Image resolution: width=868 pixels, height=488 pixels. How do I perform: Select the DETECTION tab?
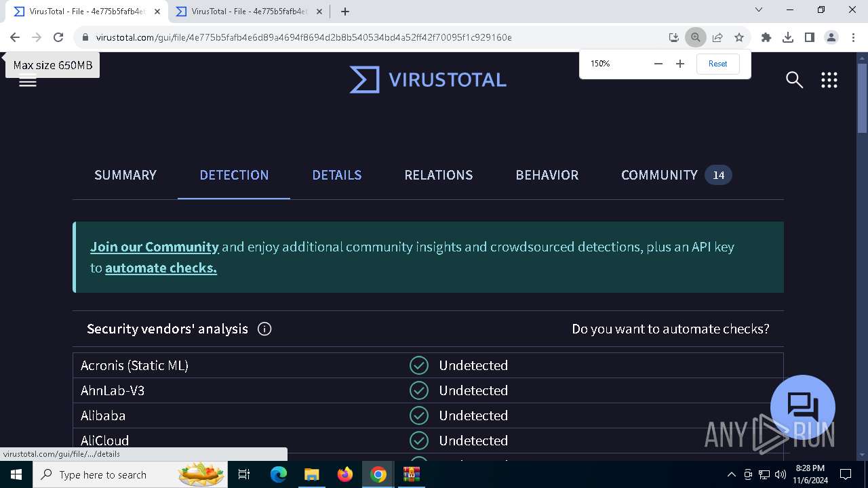click(234, 175)
